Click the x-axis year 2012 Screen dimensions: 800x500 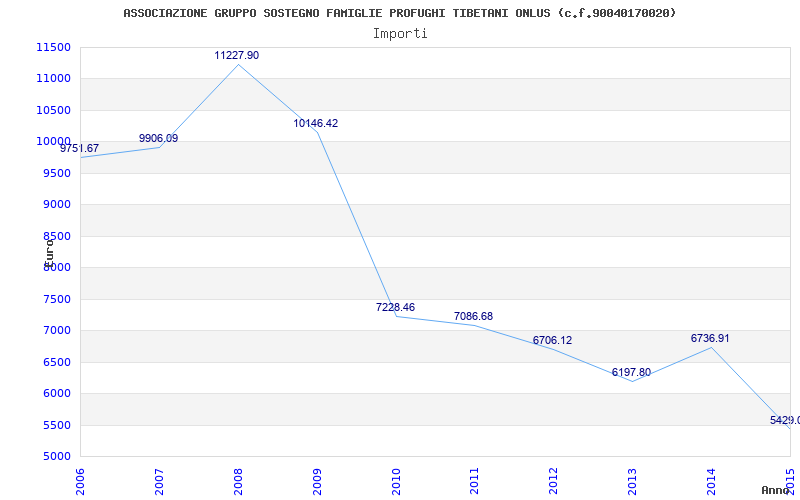pos(554,481)
